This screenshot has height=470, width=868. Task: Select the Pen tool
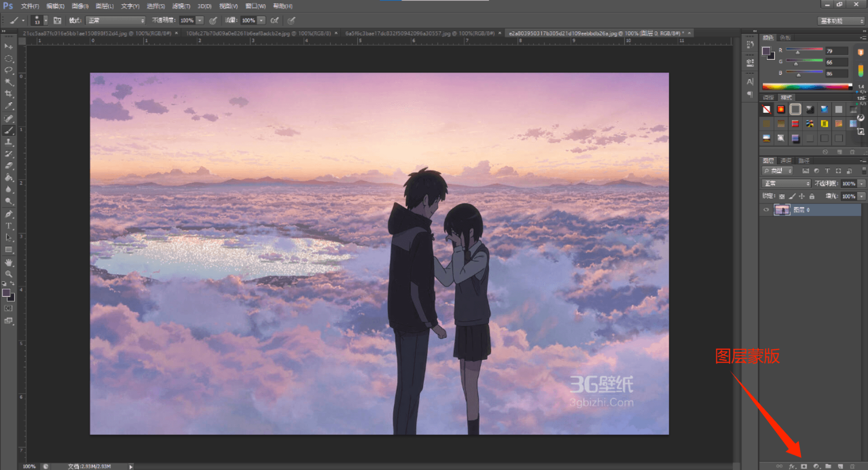(9, 214)
